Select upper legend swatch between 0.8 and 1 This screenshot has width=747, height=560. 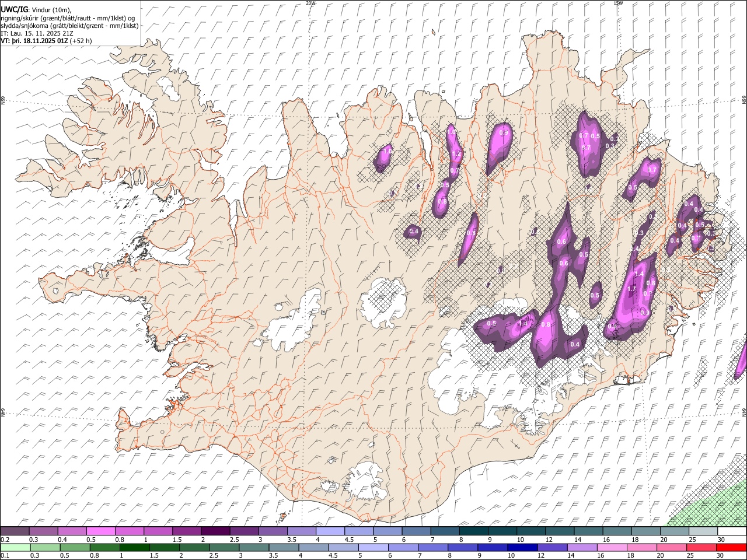(129, 531)
